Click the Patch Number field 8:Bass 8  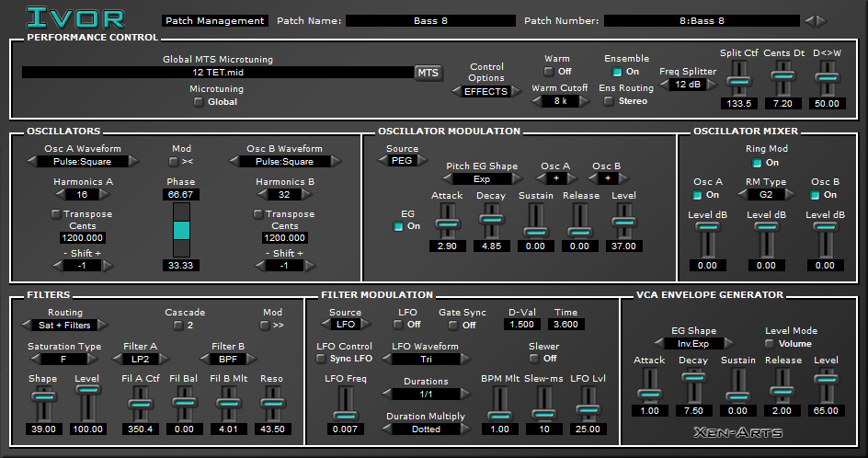702,21
